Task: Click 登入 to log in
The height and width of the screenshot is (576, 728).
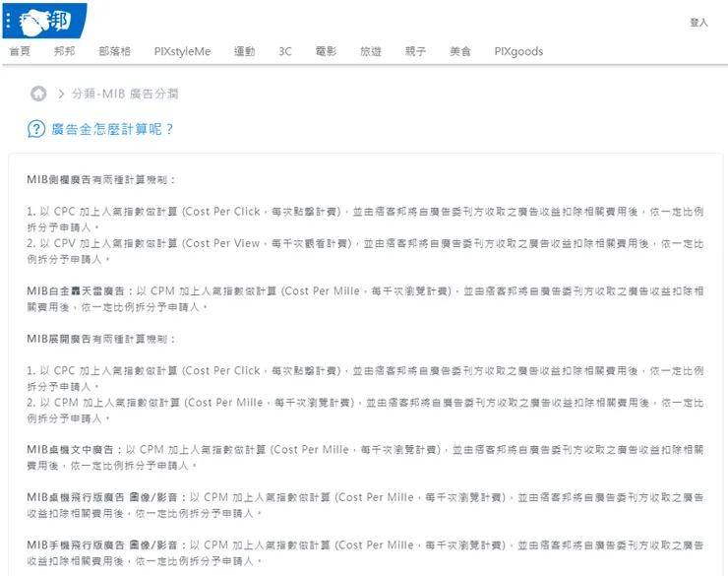Action: click(698, 23)
